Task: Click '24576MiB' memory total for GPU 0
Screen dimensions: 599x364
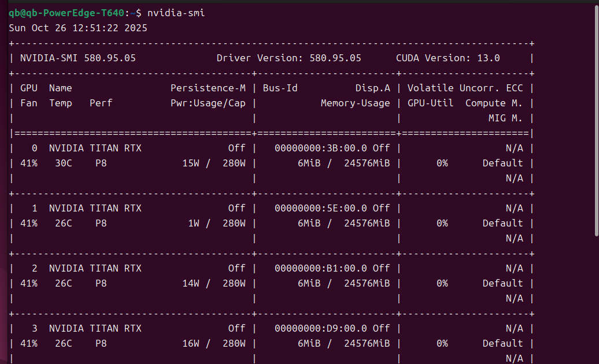Action: 367,164
